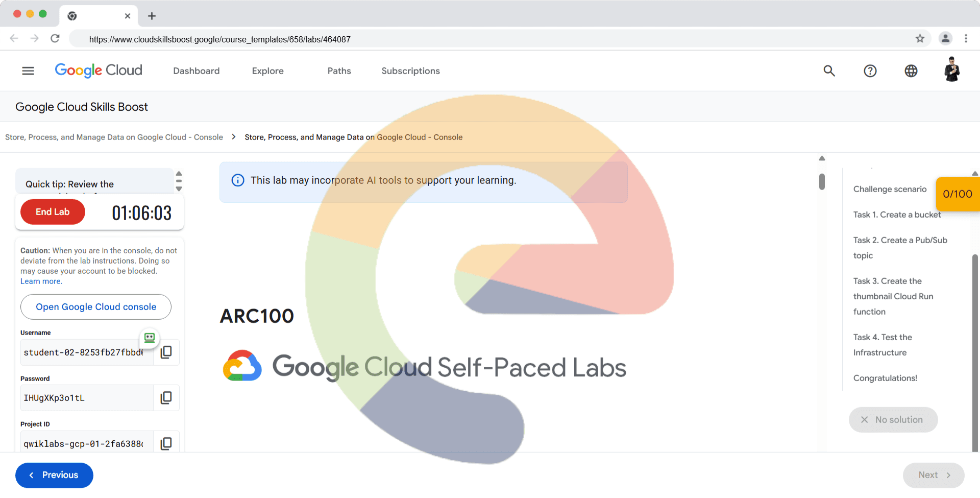This screenshot has width=980, height=498.
Task: Click the Previous navigation button
Action: tap(54, 475)
